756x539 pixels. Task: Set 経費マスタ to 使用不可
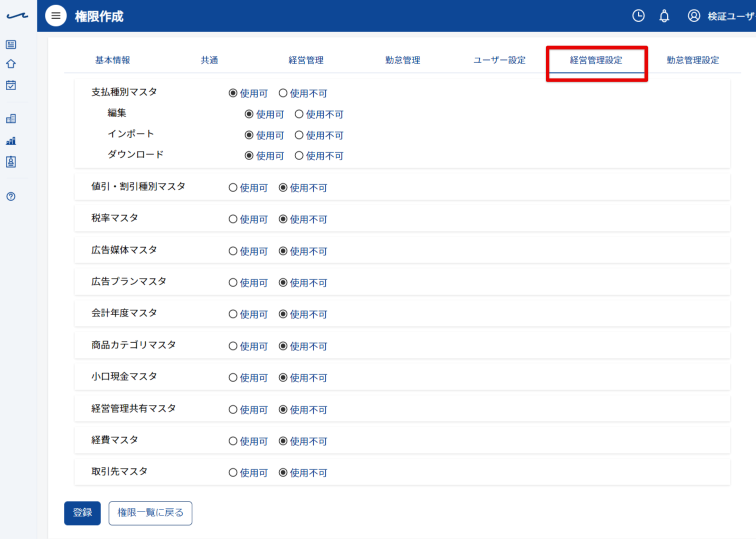[283, 441]
